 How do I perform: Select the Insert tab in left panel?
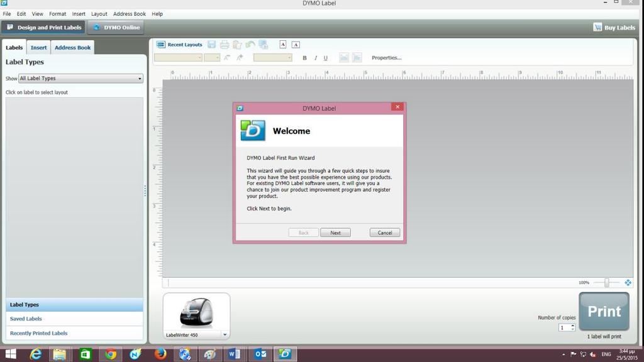[x=38, y=47]
